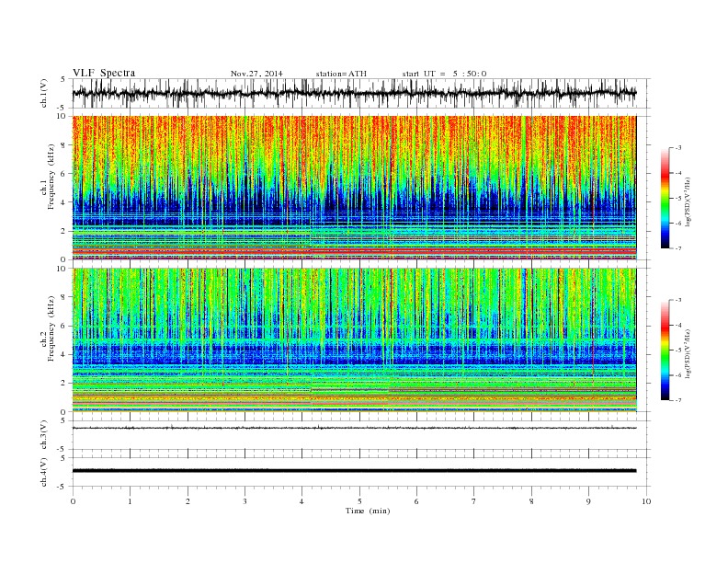Click time axis tick label "2"
This screenshot has width=728, height=563.
click(x=188, y=501)
